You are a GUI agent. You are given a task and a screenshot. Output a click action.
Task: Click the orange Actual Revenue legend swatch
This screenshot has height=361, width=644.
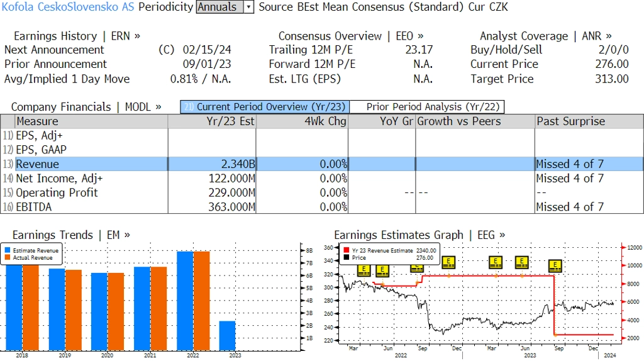point(8,257)
